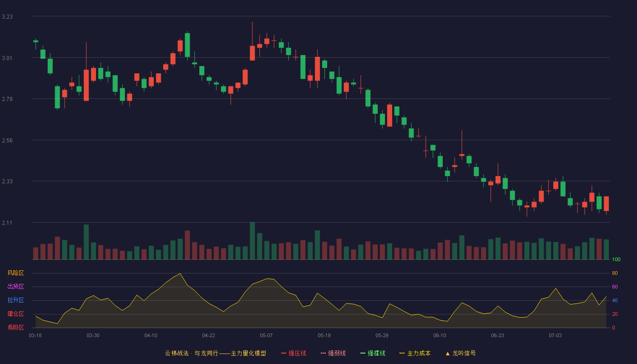Image resolution: width=637 pixels, height=364 pixels.
Task: Select the 低吸区 zone label
Action: pos(15,327)
